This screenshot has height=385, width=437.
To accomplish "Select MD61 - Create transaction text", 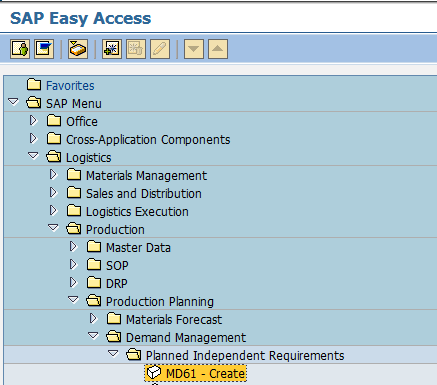I will coord(205,374).
